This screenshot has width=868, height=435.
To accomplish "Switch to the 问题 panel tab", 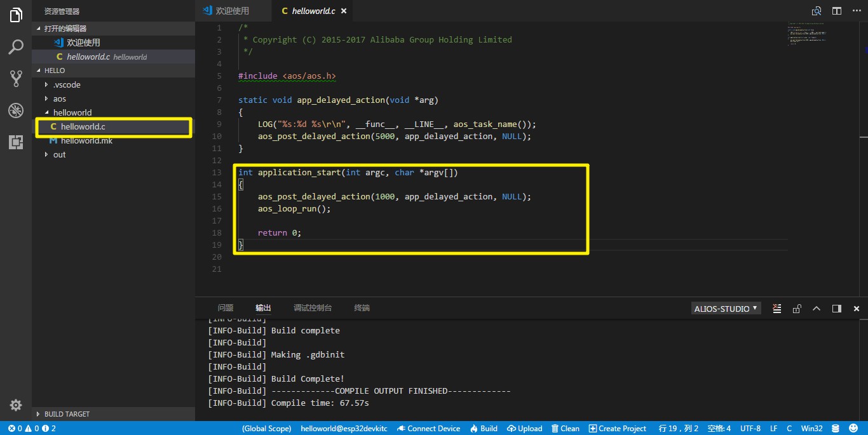I will (226, 308).
